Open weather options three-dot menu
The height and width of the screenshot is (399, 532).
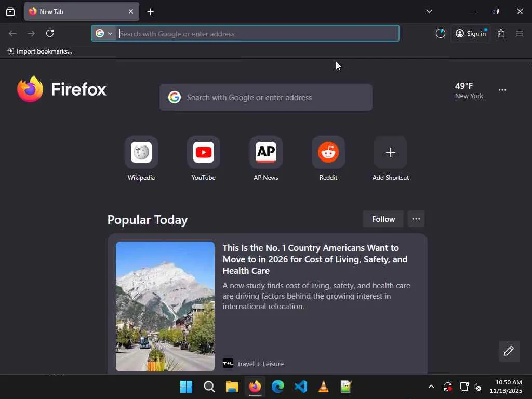tap(502, 90)
